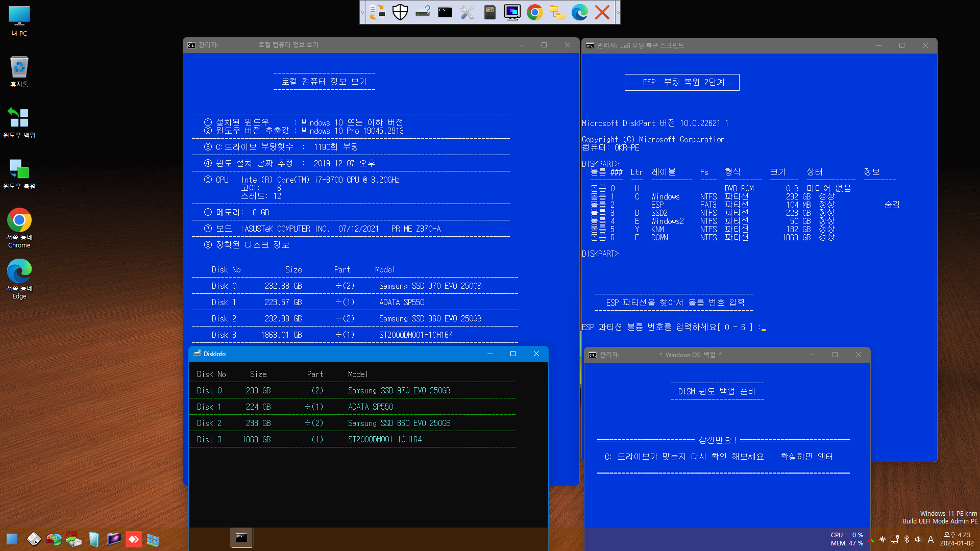This screenshot has height=551, width=980.
Task: Click the security shield icon in top toolbar
Action: tap(400, 12)
